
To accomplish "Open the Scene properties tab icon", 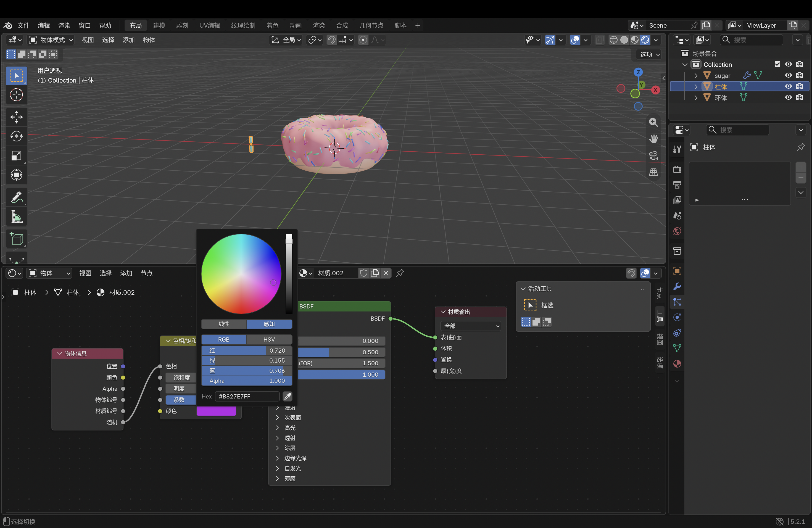I will [x=677, y=216].
